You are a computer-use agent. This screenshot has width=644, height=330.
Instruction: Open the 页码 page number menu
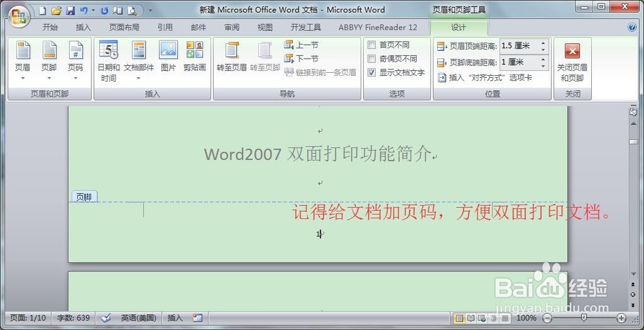(x=75, y=60)
